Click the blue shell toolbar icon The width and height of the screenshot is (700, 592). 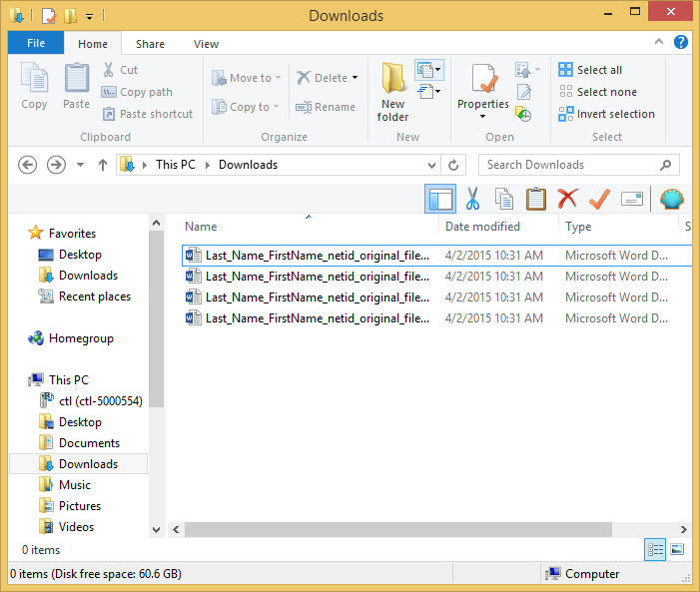click(671, 199)
